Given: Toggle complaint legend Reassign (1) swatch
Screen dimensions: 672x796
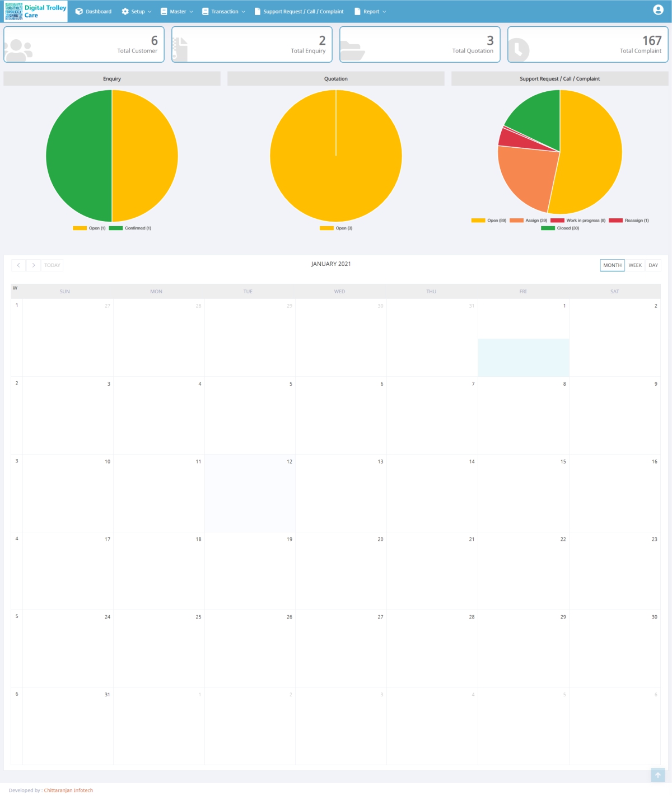Looking at the screenshot, I should 616,221.
